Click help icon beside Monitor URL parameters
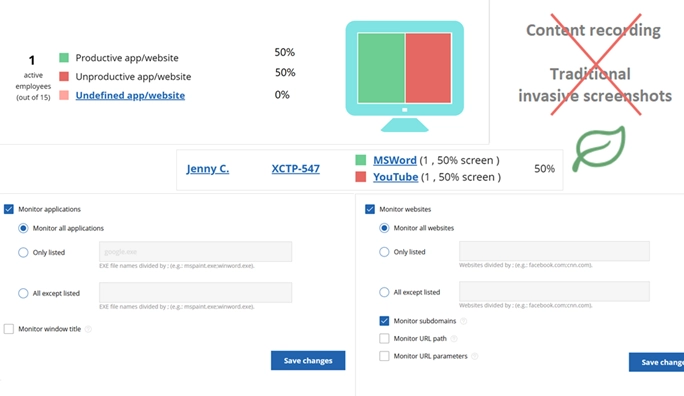 (475, 356)
